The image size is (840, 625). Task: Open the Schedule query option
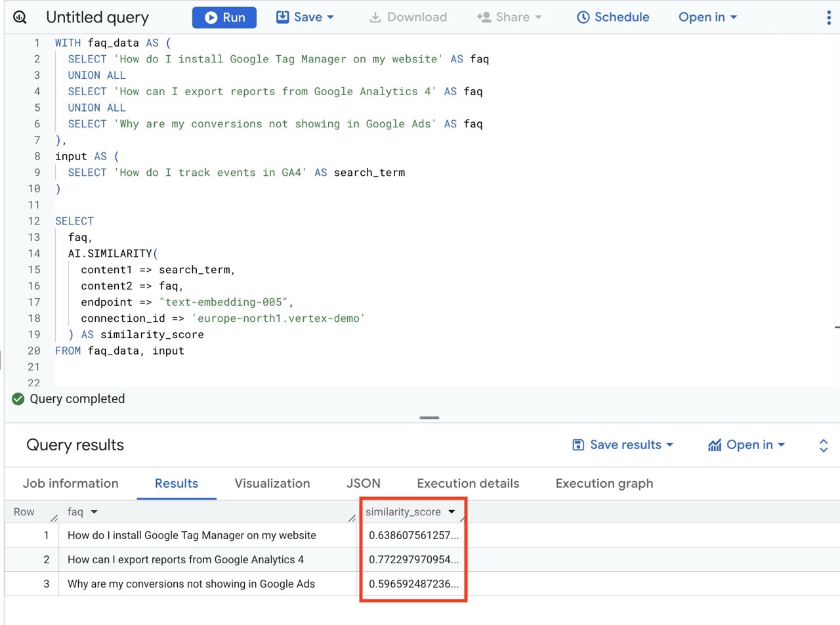613,17
